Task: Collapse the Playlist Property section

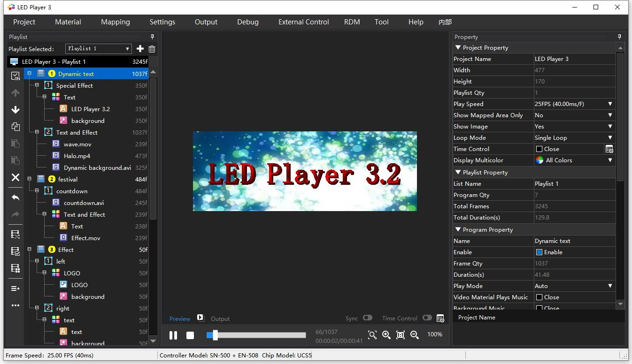Action: point(458,173)
